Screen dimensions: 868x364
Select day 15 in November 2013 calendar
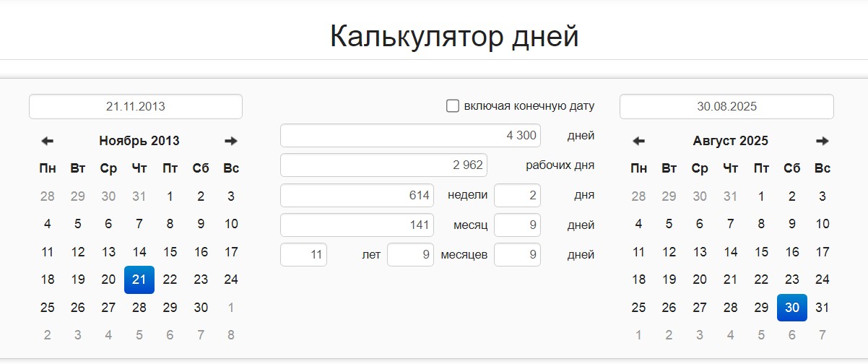[170, 252]
